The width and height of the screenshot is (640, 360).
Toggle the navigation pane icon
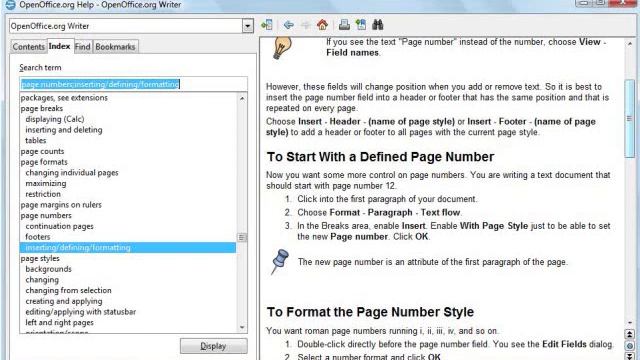tap(267, 25)
